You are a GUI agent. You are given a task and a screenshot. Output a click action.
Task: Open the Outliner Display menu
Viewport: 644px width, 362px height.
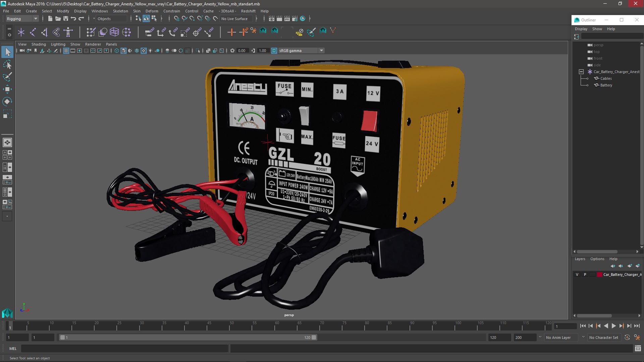581,29
